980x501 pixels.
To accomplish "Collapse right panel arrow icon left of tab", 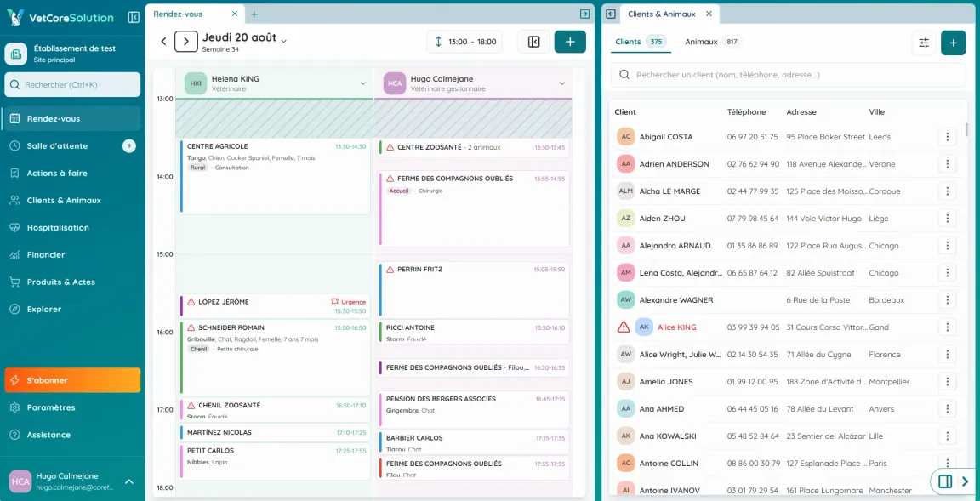I will pos(611,14).
